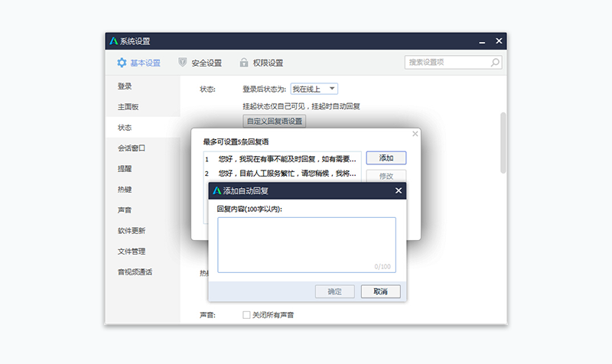The width and height of the screenshot is (612, 364).
Task: Select 登录 in the sidebar
Action: [x=142, y=86]
